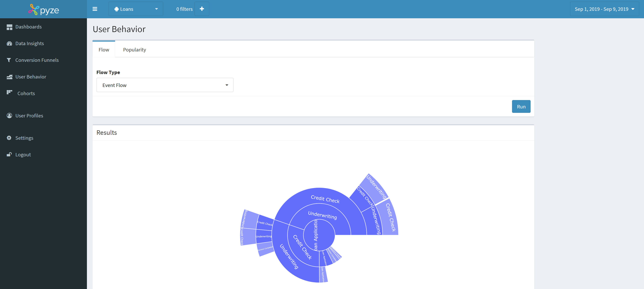Click the Conversion Funnels funnel icon
The width and height of the screenshot is (644, 289).
[x=9, y=60]
